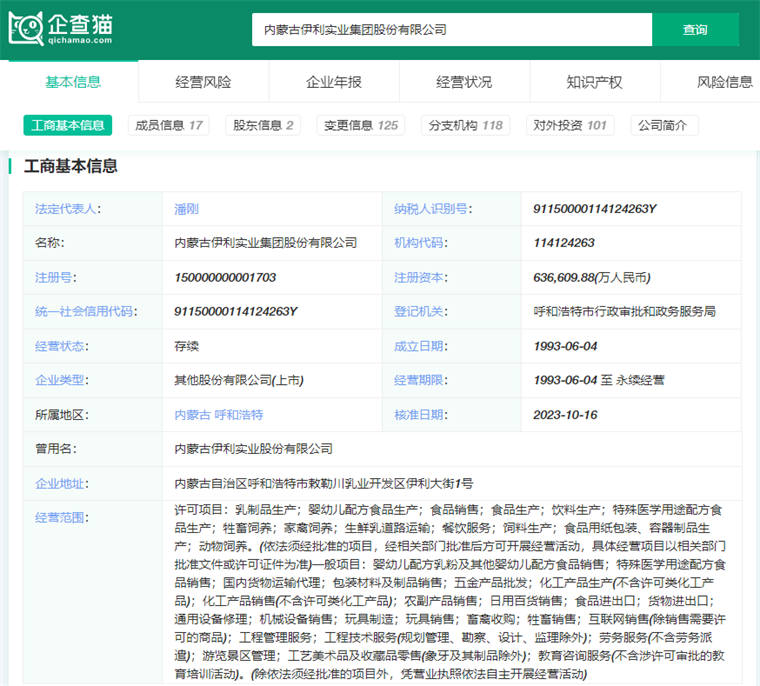Screen dimensions: 760x686
Task: Click the credit code in the 统一社会信用代码 row
Action: (x=236, y=311)
